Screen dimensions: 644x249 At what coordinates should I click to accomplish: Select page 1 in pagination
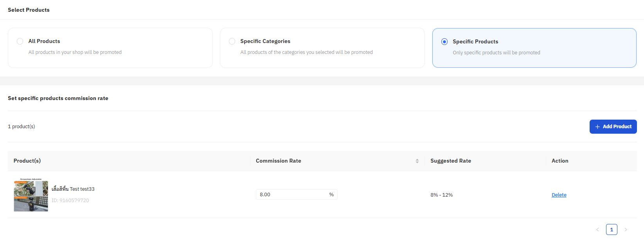[612, 229]
